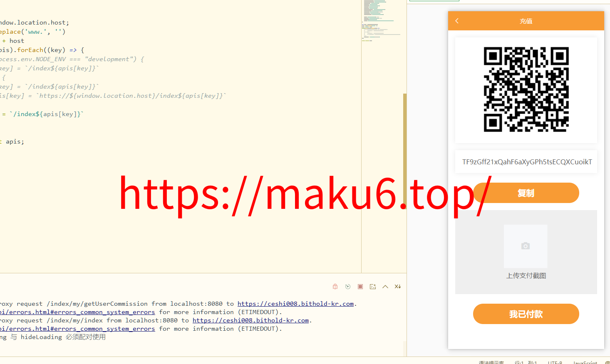
Task: Select the wallet address TF9zGff21xQahF6aXyGPh5tsECQXCuoikT
Action: click(527, 162)
